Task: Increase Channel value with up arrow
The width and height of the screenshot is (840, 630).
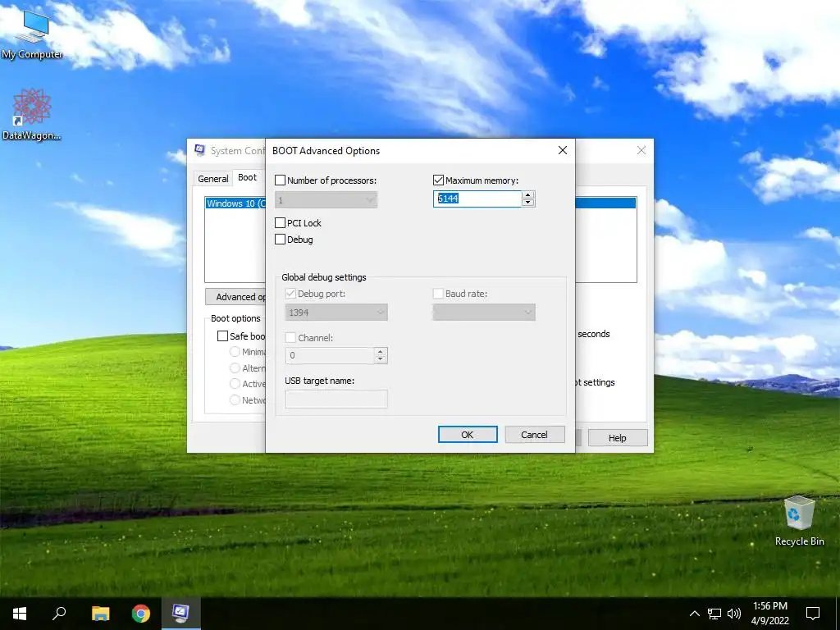Action: point(381,351)
